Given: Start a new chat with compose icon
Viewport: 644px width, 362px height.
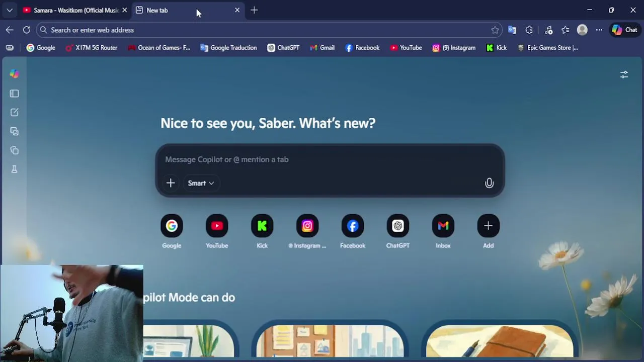Looking at the screenshot, I should (x=15, y=113).
